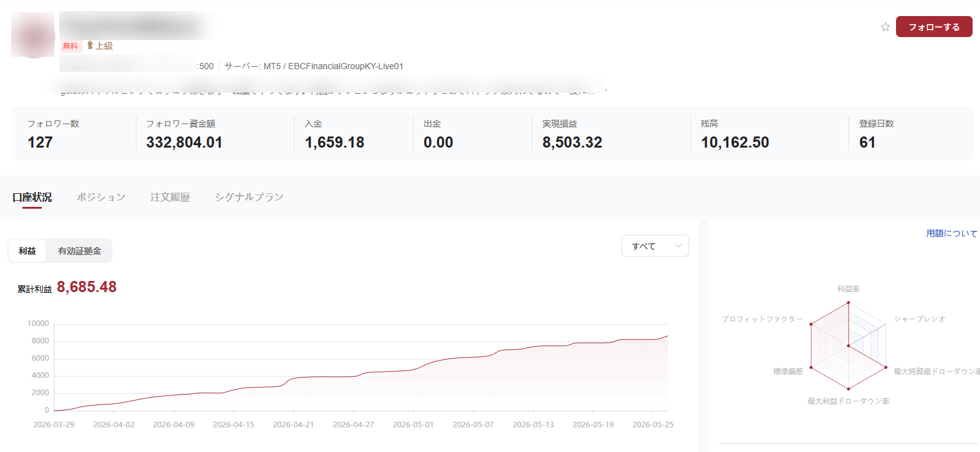Click the dropdown chevron beside すべて
Image resolution: width=980 pixels, height=452 pixels.
pyautogui.click(x=678, y=246)
